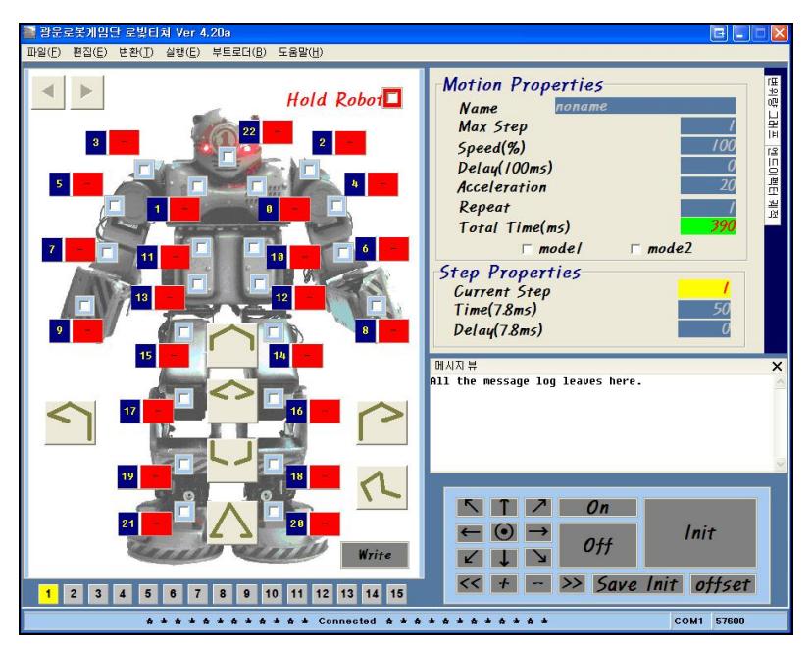
Task: Select step 15 in the bottom strip
Action: coord(396,594)
